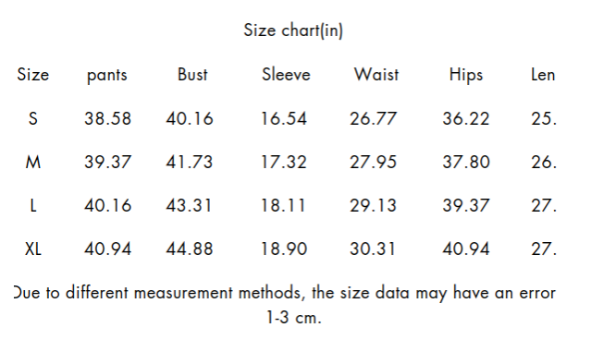Viewport: 591px width, 364px height.
Task: Click the Size chart(in) title
Action: click(x=293, y=30)
